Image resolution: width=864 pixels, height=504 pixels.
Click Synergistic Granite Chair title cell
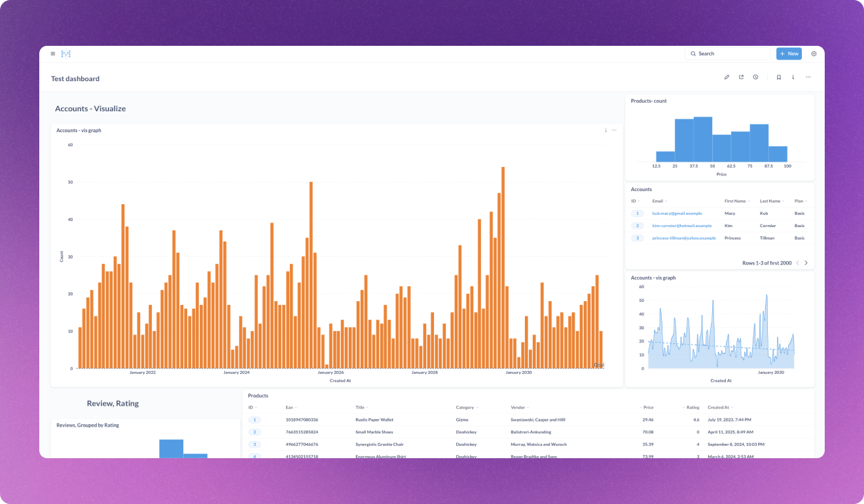(x=380, y=444)
